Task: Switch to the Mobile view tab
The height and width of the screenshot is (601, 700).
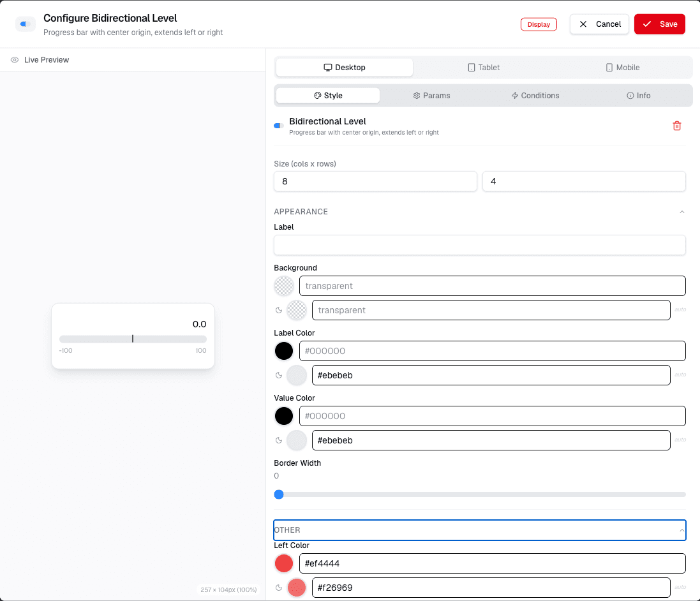Action: (622, 68)
